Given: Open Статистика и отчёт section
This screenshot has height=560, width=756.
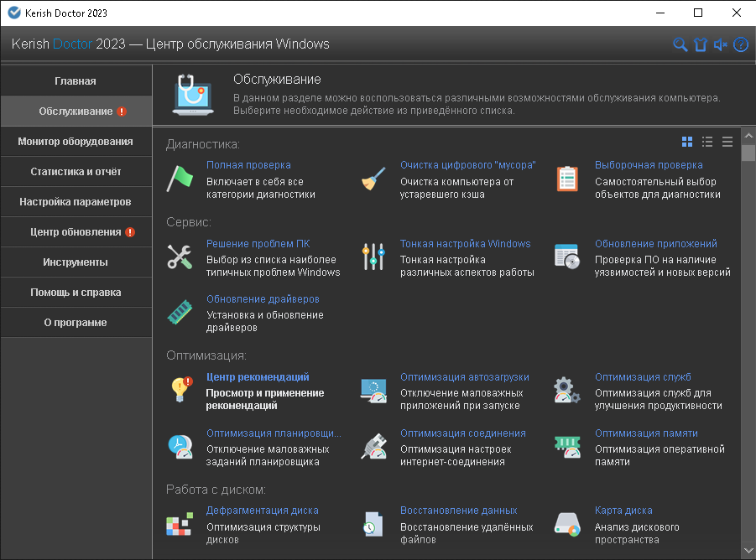Looking at the screenshot, I should (76, 171).
